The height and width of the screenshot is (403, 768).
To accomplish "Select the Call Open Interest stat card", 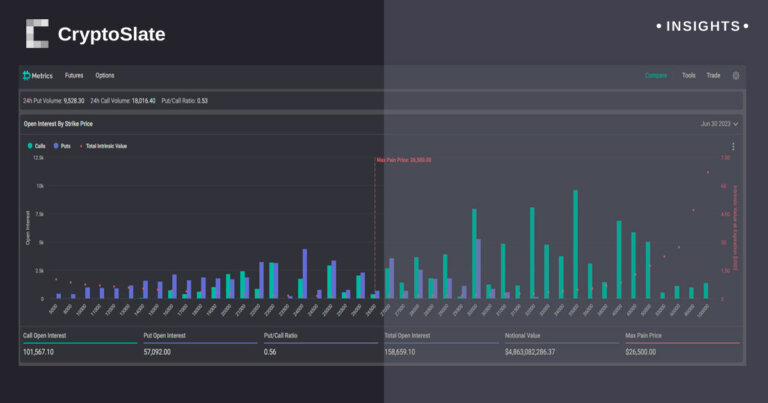I will (x=79, y=345).
